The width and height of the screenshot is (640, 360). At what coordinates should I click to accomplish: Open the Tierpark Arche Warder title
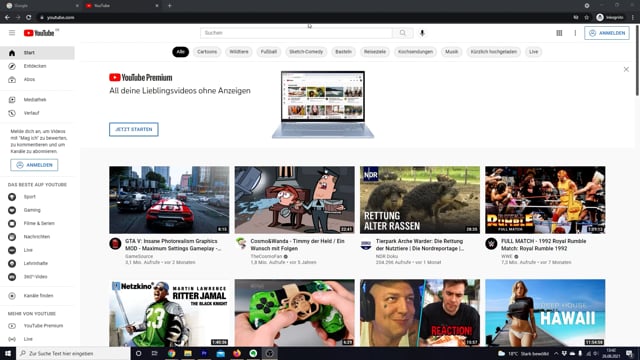(420, 245)
